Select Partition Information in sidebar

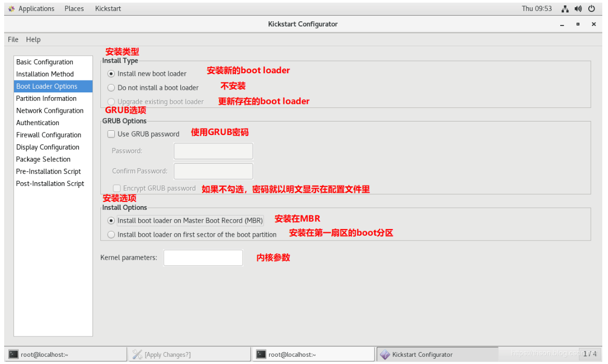pyautogui.click(x=53, y=99)
